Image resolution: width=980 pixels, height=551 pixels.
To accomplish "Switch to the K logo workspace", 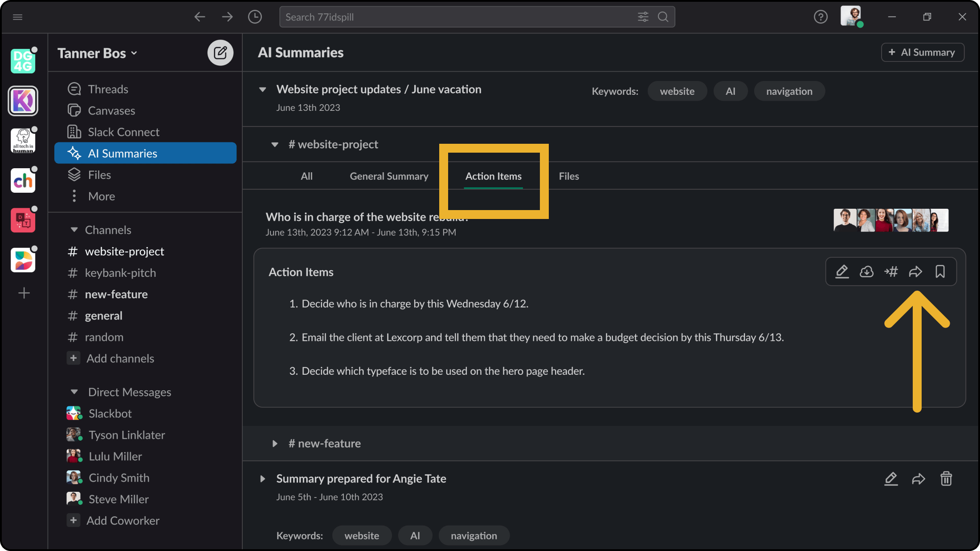I will (23, 101).
